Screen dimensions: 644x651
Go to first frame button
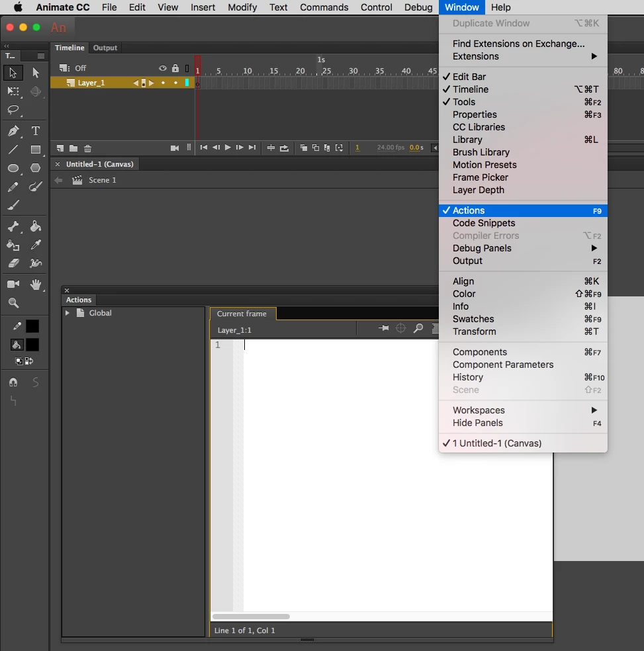point(204,148)
